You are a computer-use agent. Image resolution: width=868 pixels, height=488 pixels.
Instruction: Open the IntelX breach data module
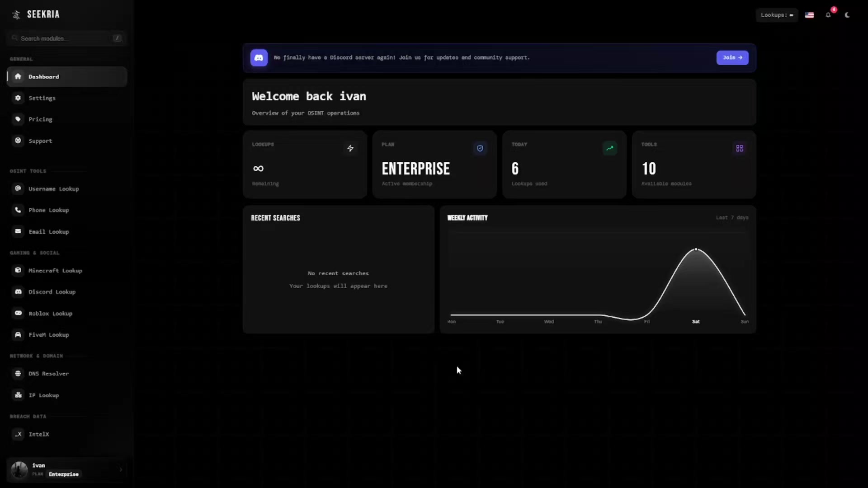click(67, 434)
